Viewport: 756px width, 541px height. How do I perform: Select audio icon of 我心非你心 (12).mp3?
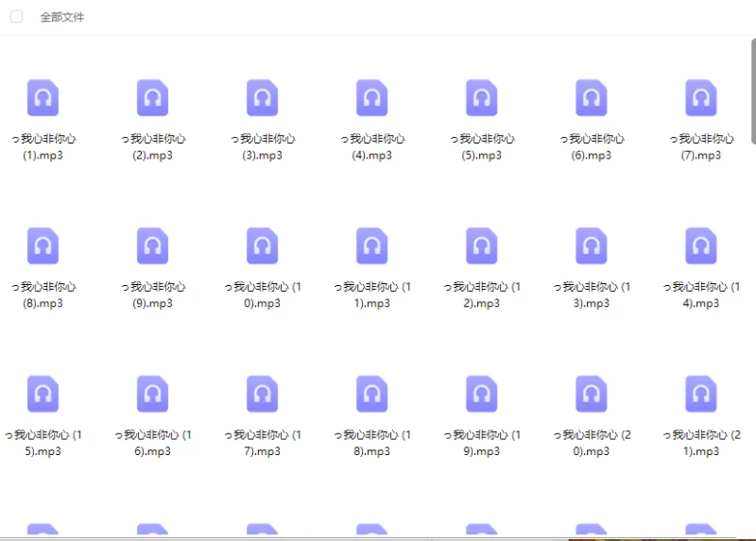[x=482, y=245]
